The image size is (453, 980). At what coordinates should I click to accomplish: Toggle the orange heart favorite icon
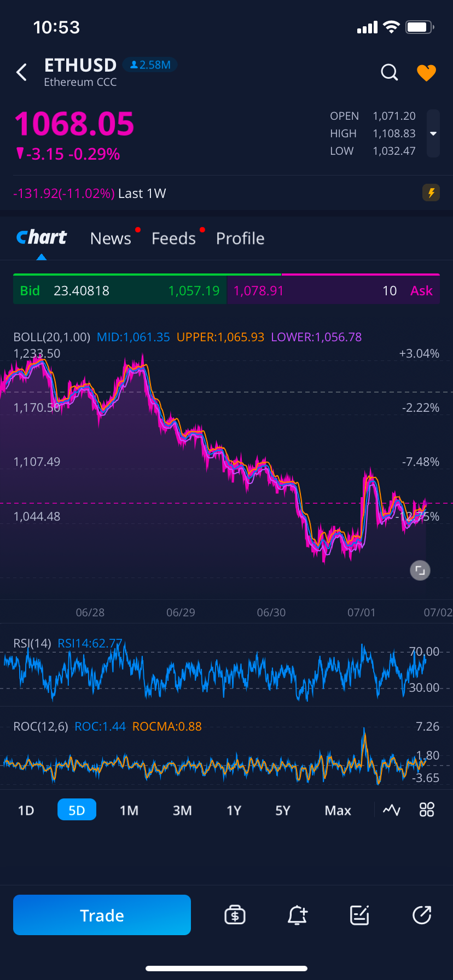[x=427, y=73]
